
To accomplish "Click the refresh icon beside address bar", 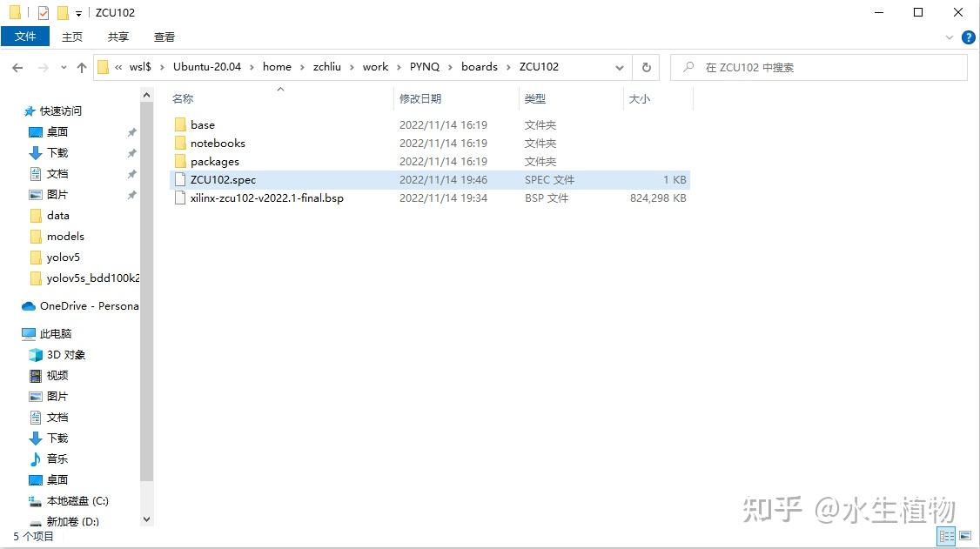I will [x=645, y=66].
